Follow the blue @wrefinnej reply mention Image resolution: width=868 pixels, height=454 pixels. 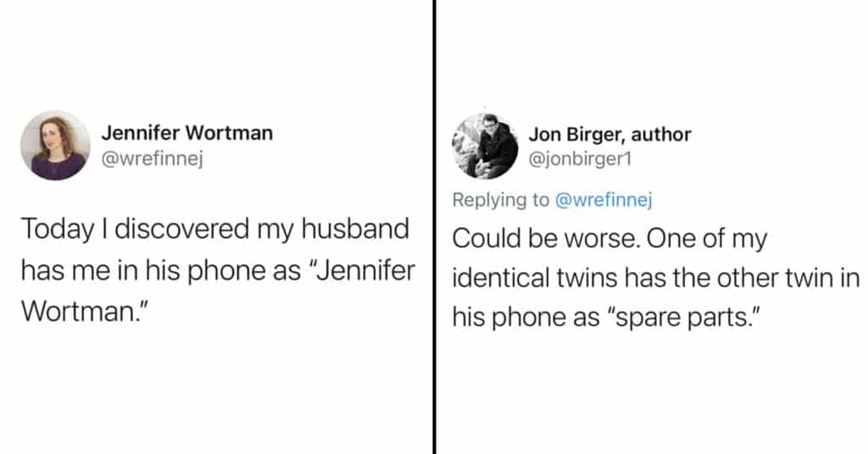click(x=604, y=200)
